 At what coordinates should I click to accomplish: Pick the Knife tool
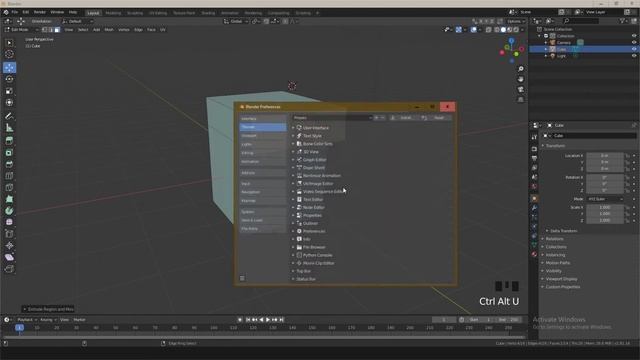tap(9, 188)
